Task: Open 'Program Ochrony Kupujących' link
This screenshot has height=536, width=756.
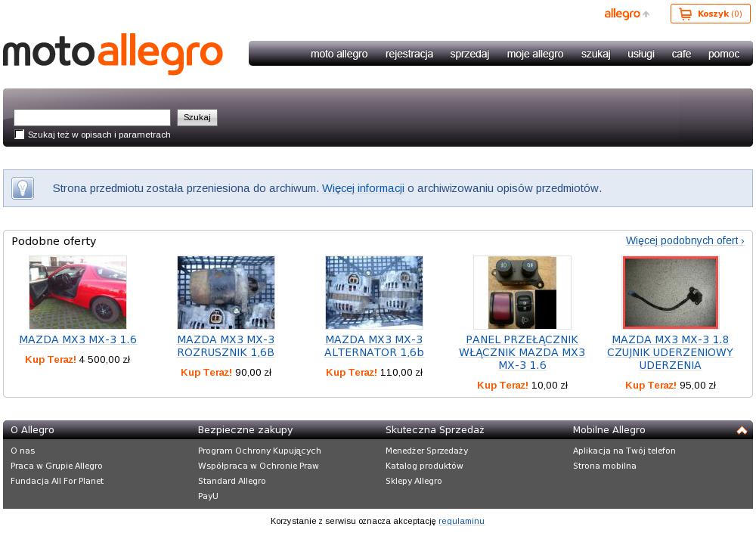Action: pyautogui.click(x=259, y=451)
